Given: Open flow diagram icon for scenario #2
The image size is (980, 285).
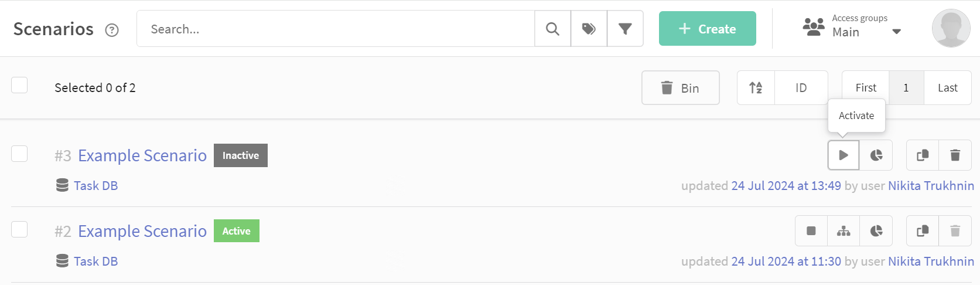Looking at the screenshot, I should pyautogui.click(x=844, y=231).
